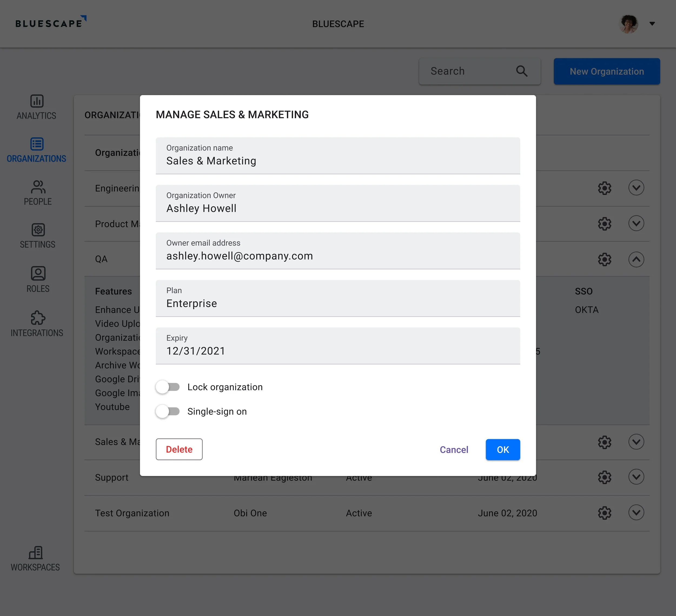Screen dimensions: 676x616
Task: Go to People section icon
Action: (38, 187)
